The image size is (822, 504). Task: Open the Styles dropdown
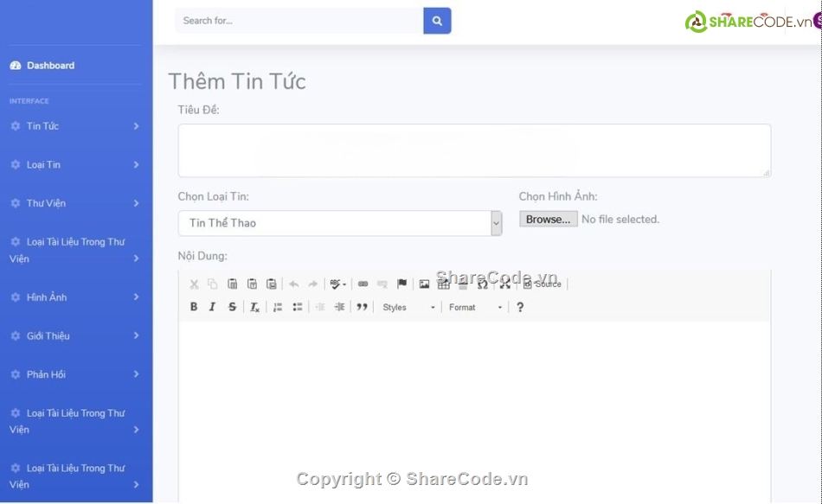coord(409,308)
